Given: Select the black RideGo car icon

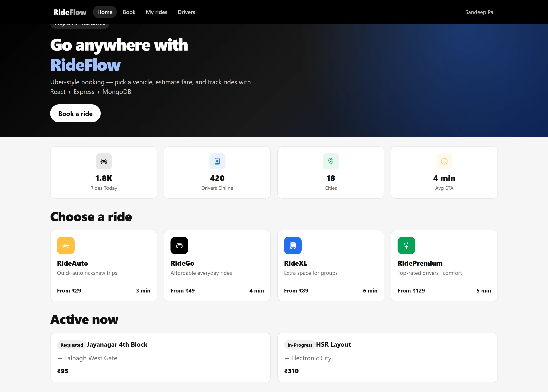Looking at the screenshot, I should point(179,246).
